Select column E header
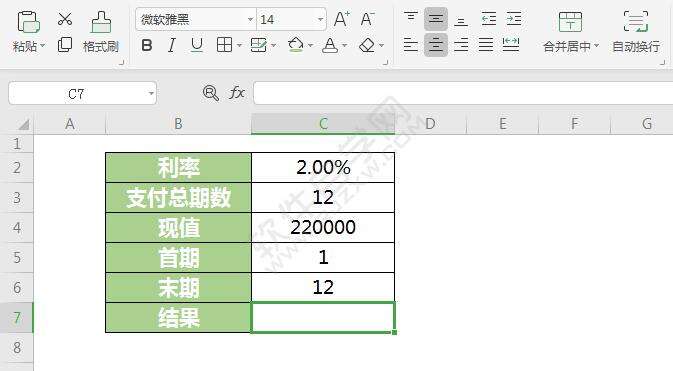Screen dimensions: 673x371 (x=503, y=124)
